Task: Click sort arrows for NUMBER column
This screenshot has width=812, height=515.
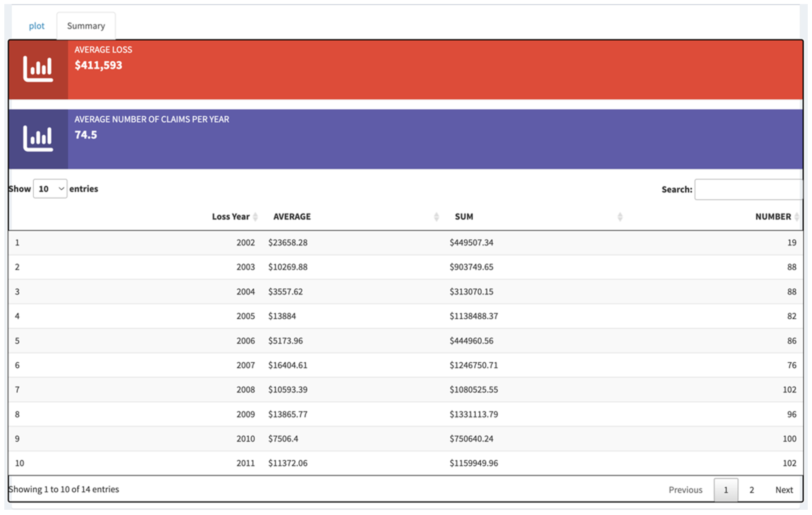Action: 796,217
